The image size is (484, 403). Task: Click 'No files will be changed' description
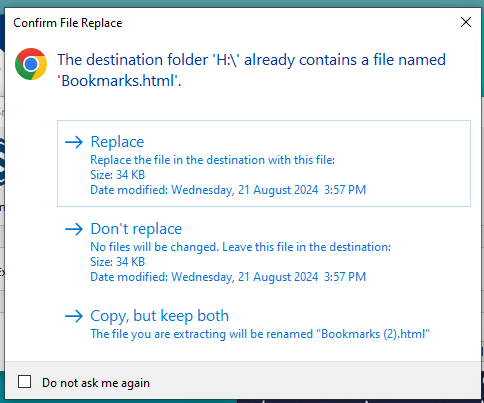[241, 247]
